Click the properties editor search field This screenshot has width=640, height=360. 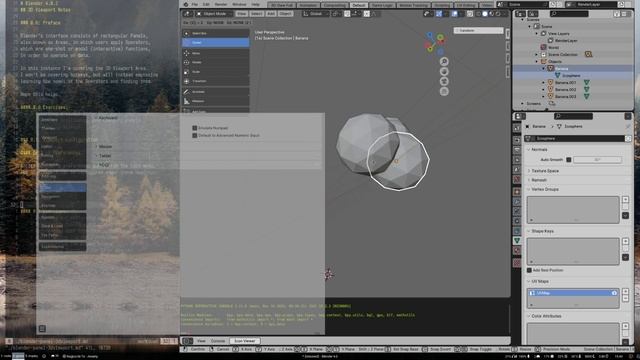pyautogui.click(x=573, y=116)
